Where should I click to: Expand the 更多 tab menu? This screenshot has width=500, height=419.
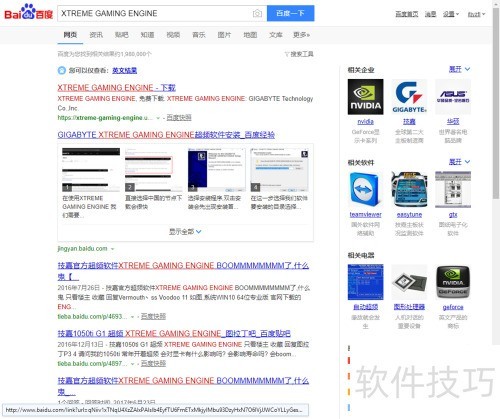coord(301,35)
